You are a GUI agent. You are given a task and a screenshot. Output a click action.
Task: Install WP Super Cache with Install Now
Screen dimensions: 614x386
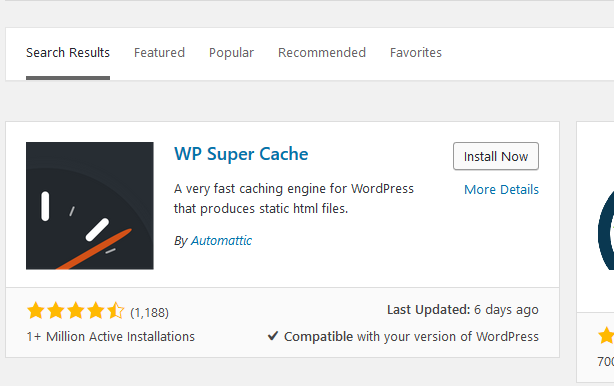coord(496,156)
